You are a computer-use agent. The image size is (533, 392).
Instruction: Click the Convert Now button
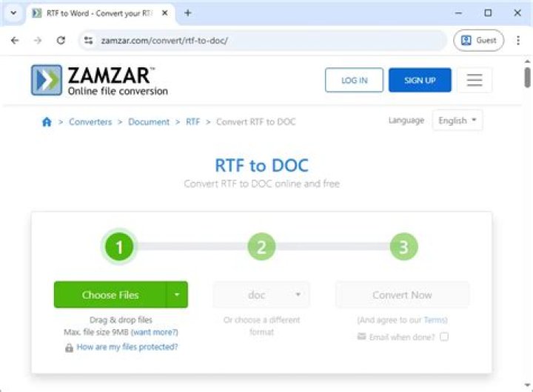point(402,294)
